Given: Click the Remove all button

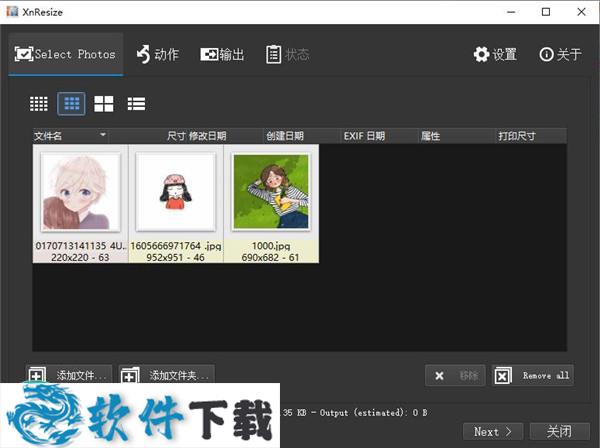Looking at the screenshot, I should pos(533,375).
